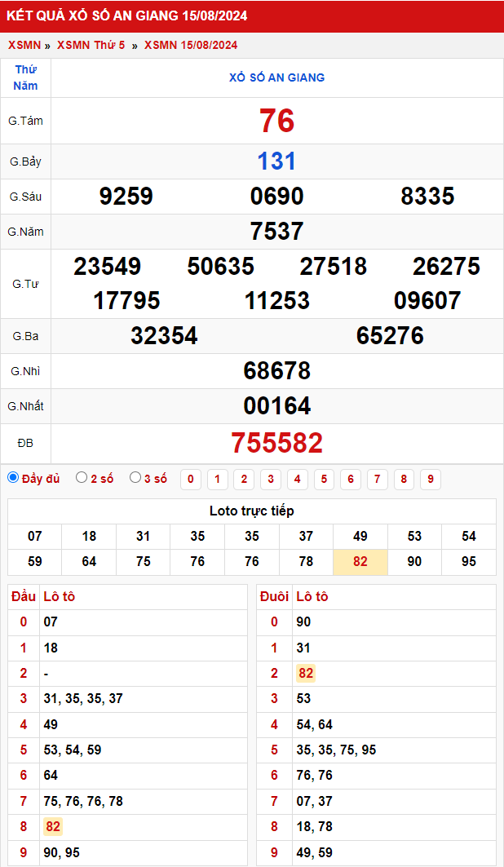The height and width of the screenshot is (867, 504).
Task: Click digit filter button 1
Action: [x=217, y=480]
